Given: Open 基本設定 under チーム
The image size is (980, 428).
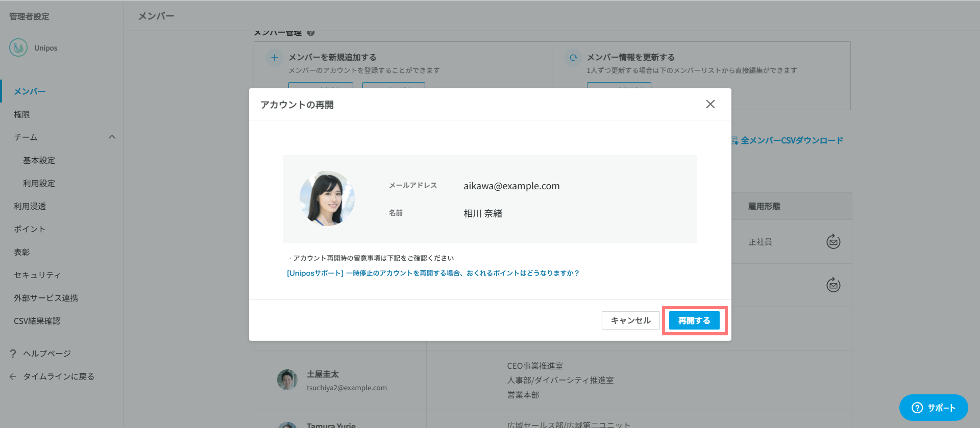Looking at the screenshot, I should point(39,160).
